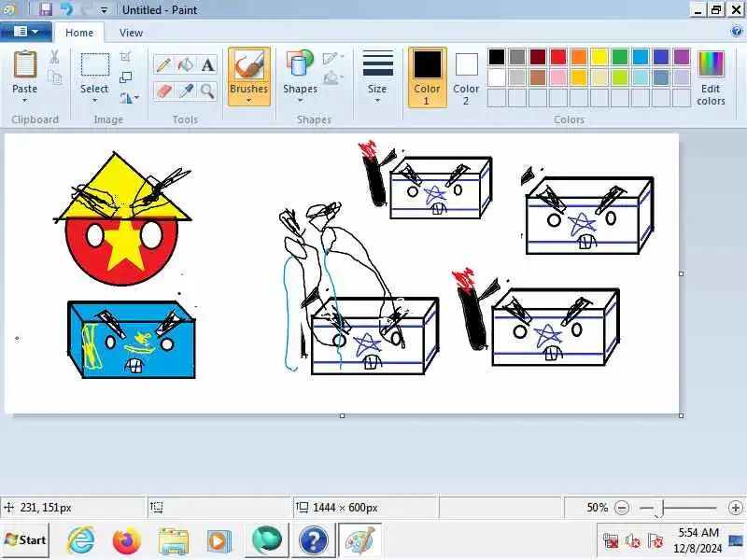Switch to the Home ribbon tab
The image size is (747, 560).
(79, 33)
